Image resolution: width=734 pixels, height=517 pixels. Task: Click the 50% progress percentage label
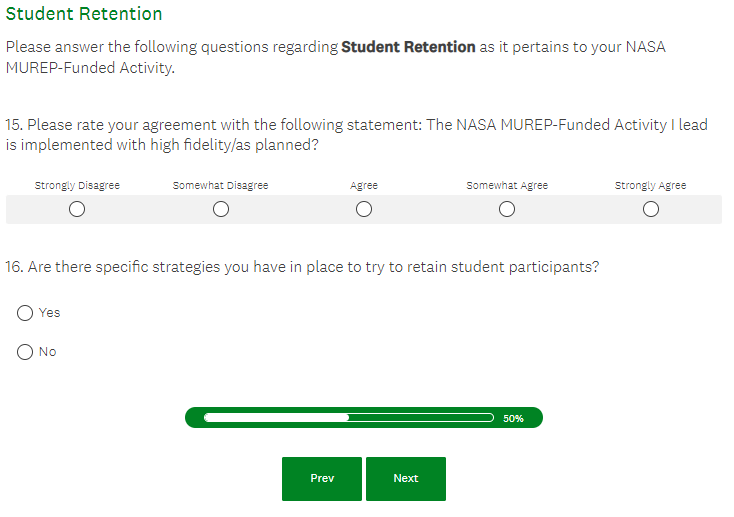click(x=514, y=419)
